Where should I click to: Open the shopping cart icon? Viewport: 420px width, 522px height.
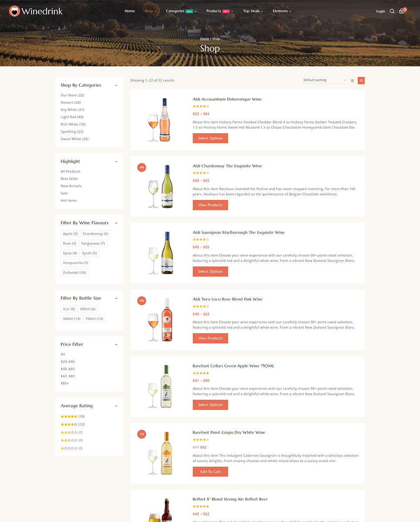coord(402,11)
